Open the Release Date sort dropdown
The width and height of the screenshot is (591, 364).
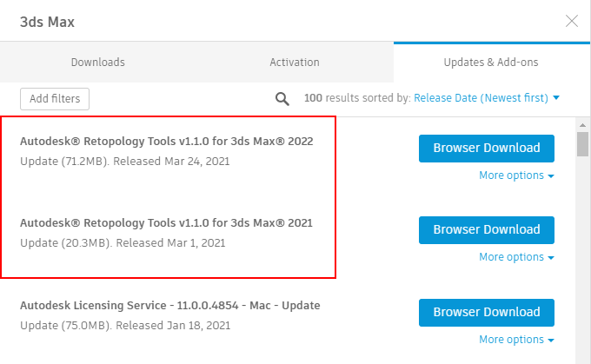click(487, 98)
